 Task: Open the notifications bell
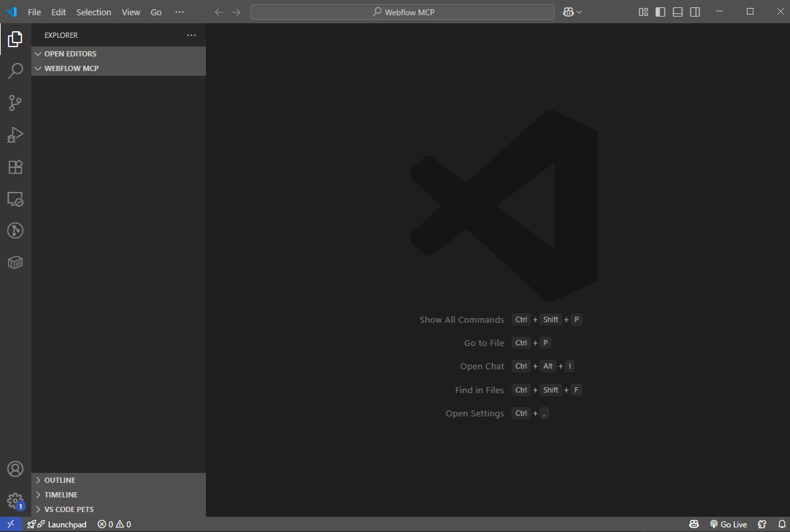click(781, 525)
